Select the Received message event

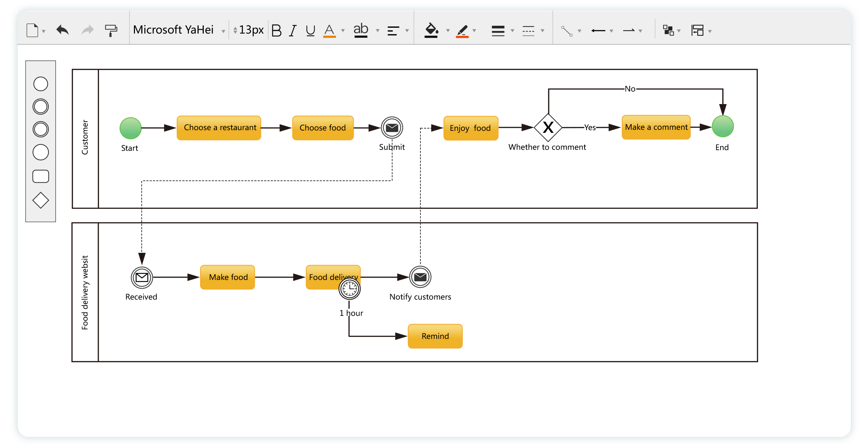(142, 278)
